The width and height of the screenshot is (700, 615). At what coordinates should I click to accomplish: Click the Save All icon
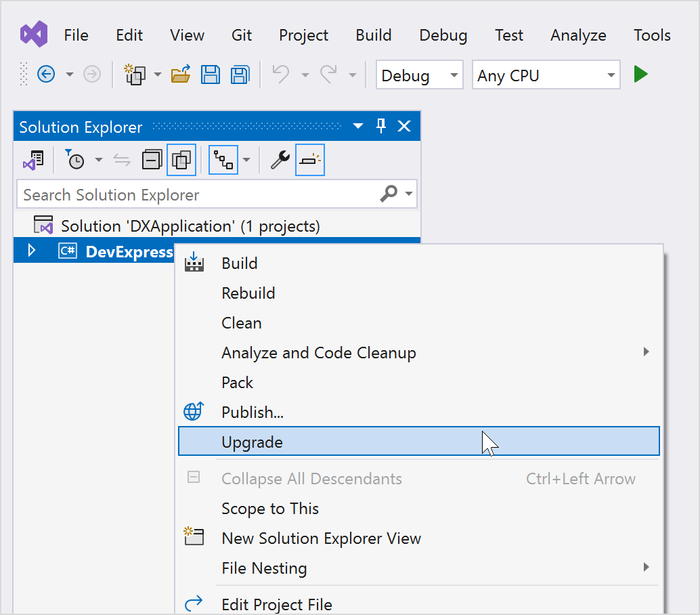click(x=240, y=75)
